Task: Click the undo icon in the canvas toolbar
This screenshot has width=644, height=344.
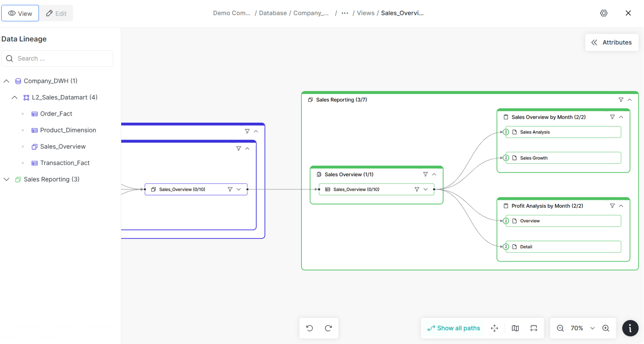Action: (x=309, y=328)
